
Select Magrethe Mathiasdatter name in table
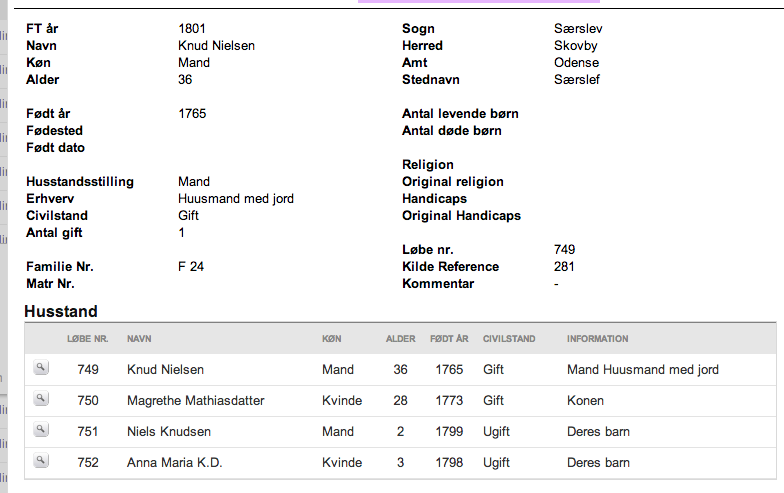196,400
